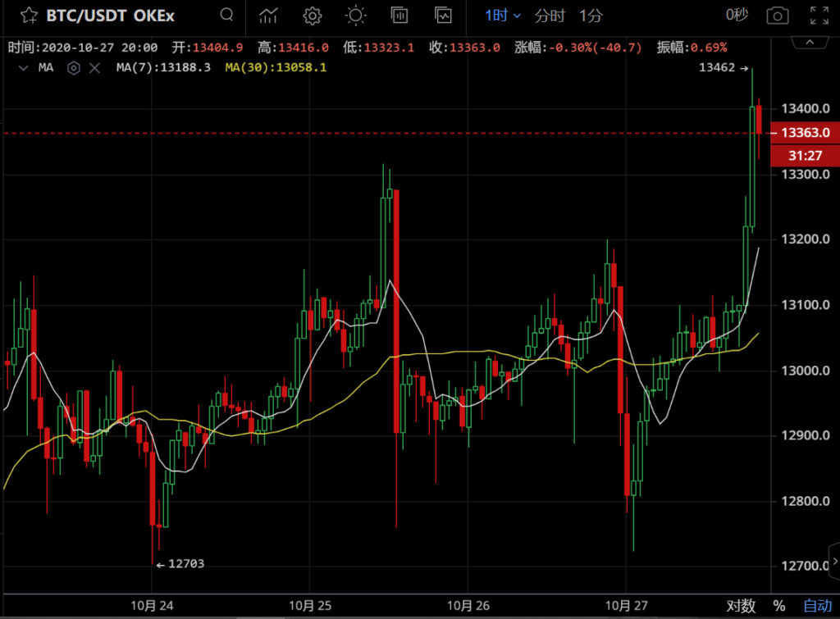The height and width of the screenshot is (619, 840).
Task: Toggle the % percentage scale
Action: point(779,606)
